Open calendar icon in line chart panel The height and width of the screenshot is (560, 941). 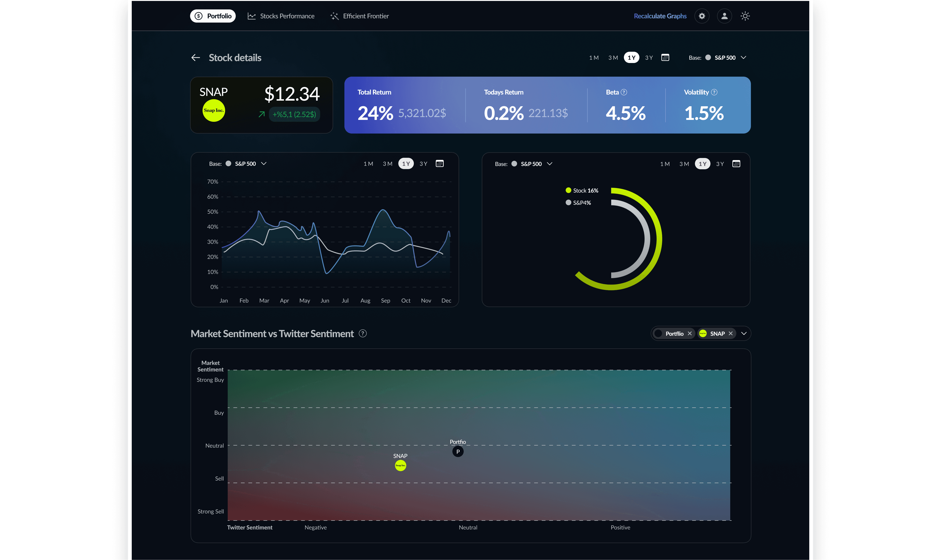point(439,164)
